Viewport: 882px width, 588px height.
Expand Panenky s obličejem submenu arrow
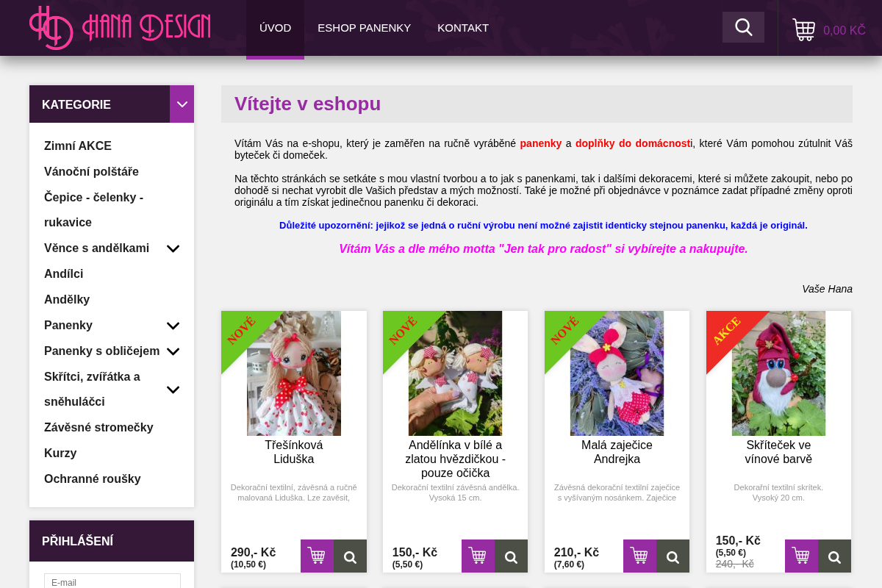(173, 351)
